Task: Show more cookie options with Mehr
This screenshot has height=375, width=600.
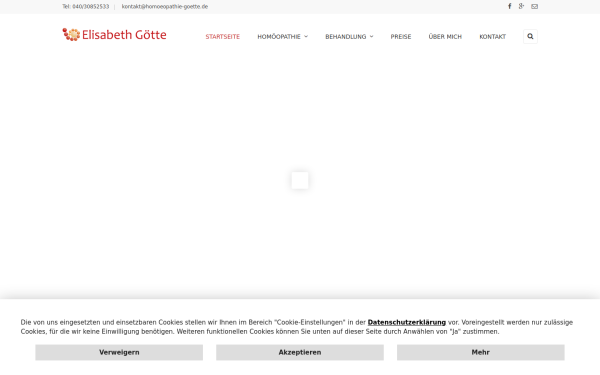Action: [x=481, y=352]
